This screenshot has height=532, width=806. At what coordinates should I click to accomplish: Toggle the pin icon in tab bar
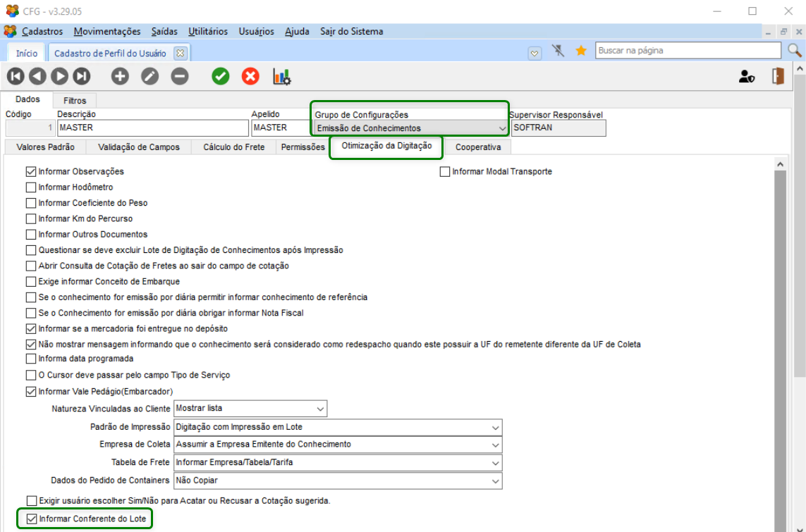(x=558, y=50)
